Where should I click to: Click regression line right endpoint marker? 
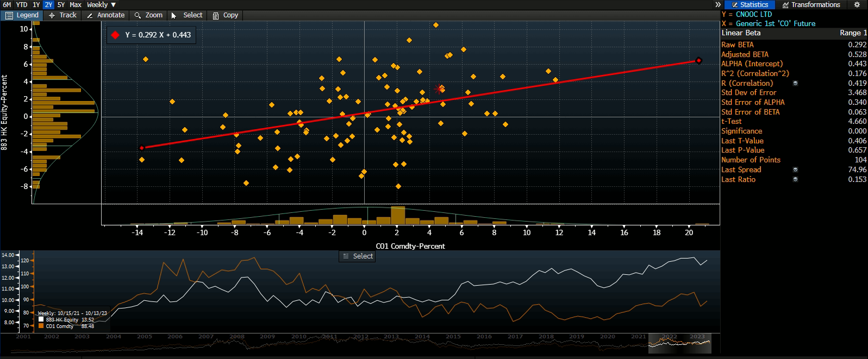coord(699,60)
